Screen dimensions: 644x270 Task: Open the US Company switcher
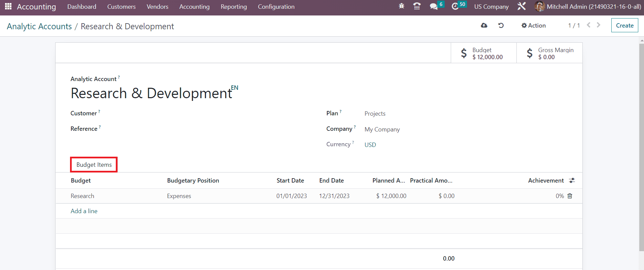pos(491,7)
